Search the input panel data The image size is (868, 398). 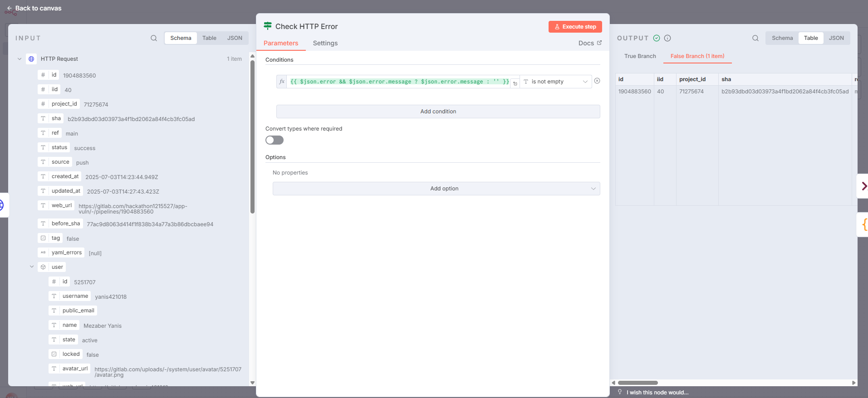(x=154, y=38)
